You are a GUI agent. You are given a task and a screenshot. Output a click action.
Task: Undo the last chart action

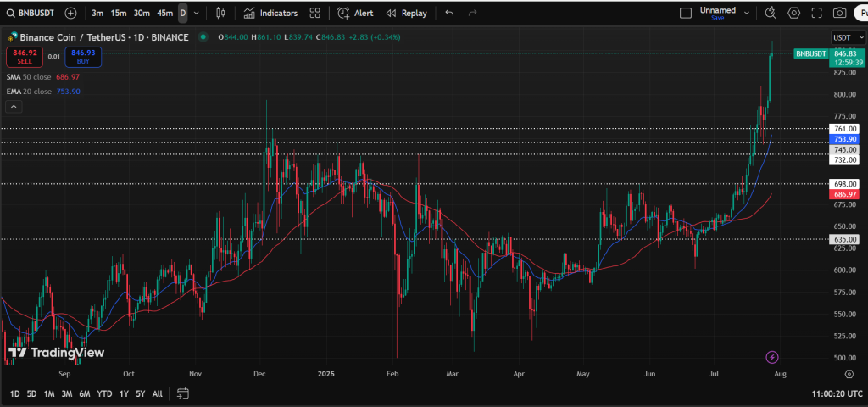point(449,13)
